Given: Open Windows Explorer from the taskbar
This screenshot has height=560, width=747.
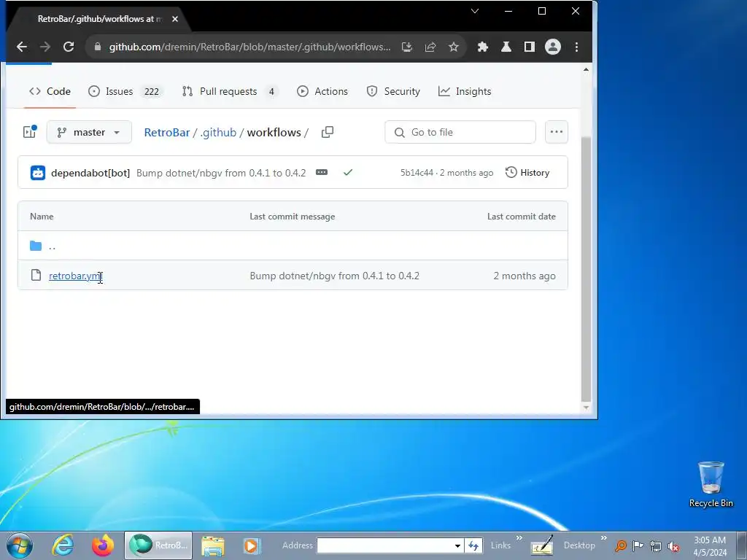Looking at the screenshot, I should point(213,546).
